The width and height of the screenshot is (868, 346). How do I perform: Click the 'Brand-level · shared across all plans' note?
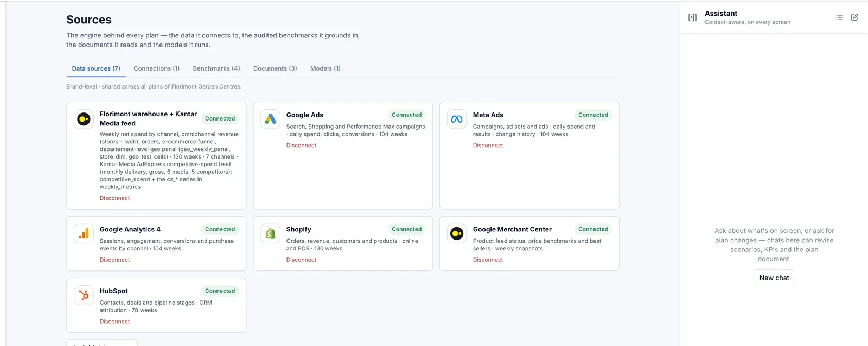(154, 86)
